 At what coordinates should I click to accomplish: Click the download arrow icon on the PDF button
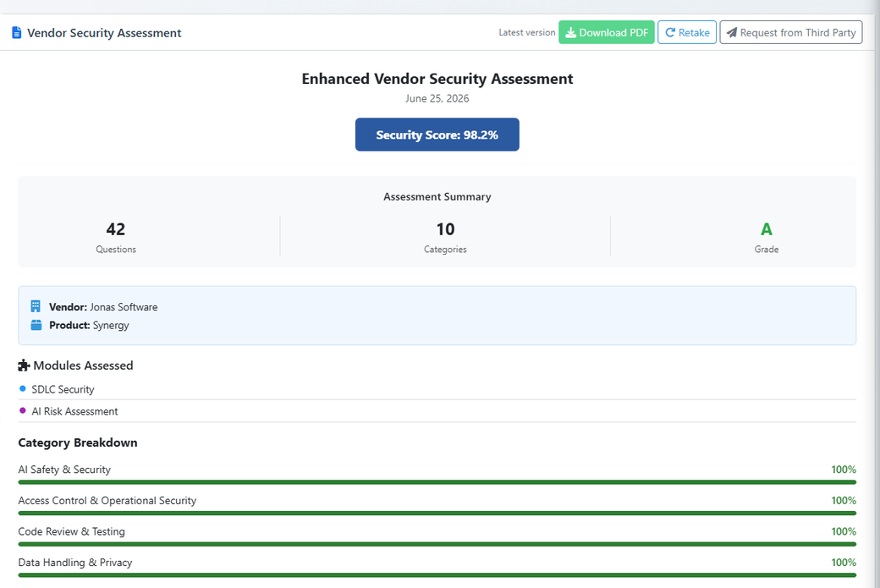pos(571,32)
